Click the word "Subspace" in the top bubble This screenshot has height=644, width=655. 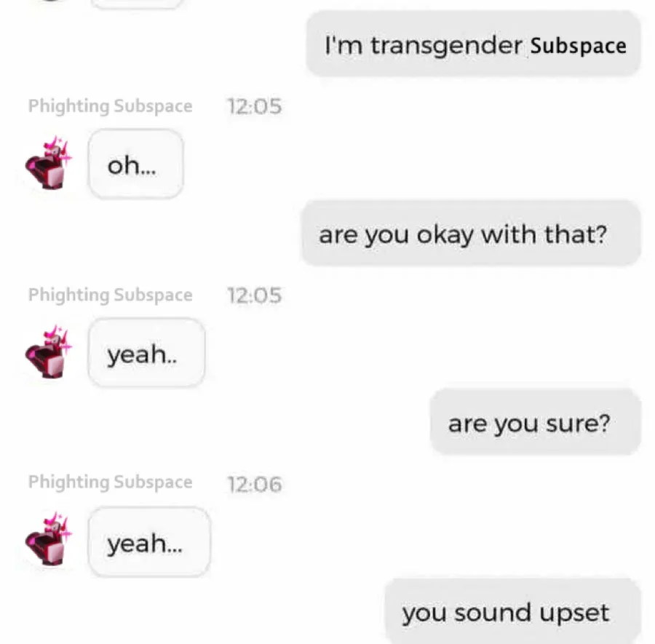[x=578, y=46]
